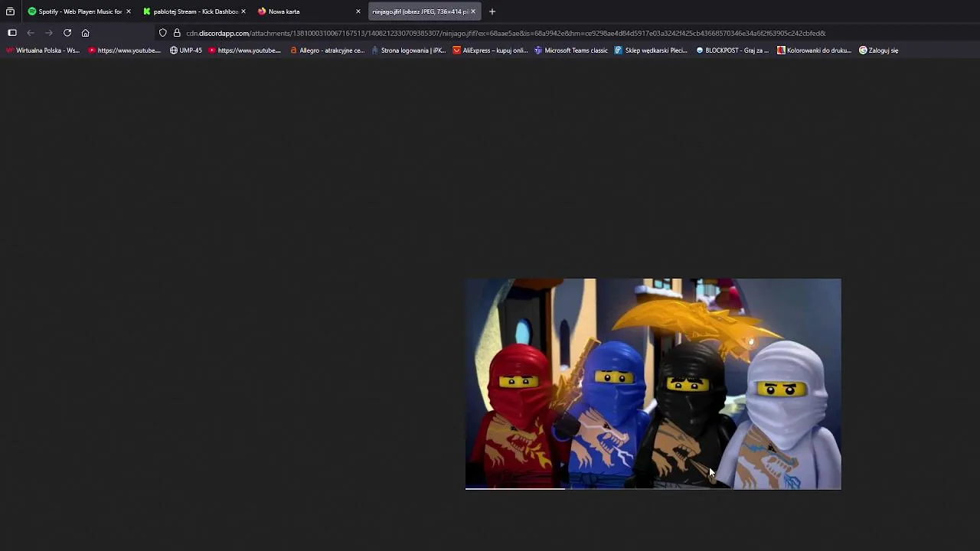Open a new tab with the plus button
This screenshot has height=551, width=980.
tap(492, 11)
